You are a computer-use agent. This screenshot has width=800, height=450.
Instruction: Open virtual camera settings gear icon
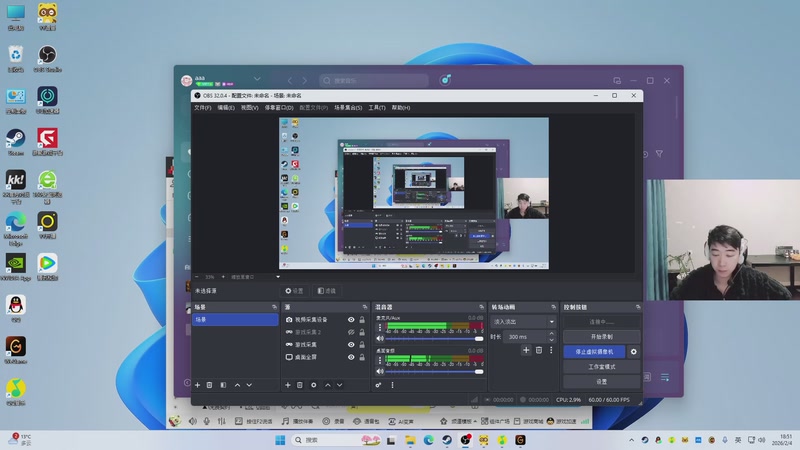tap(633, 352)
